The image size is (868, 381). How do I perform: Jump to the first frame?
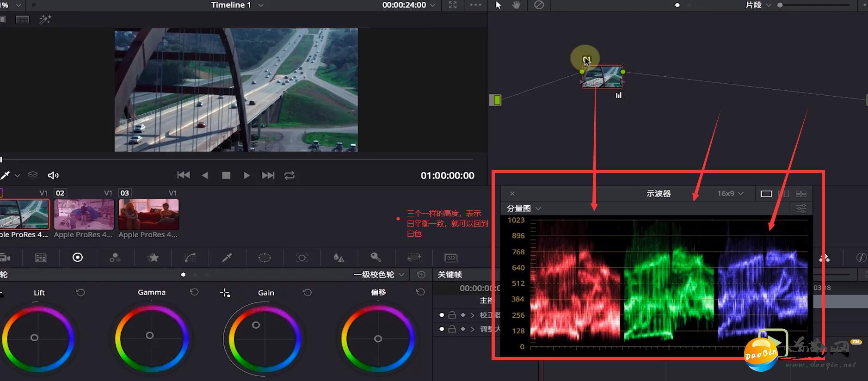[x=184, y=175]
